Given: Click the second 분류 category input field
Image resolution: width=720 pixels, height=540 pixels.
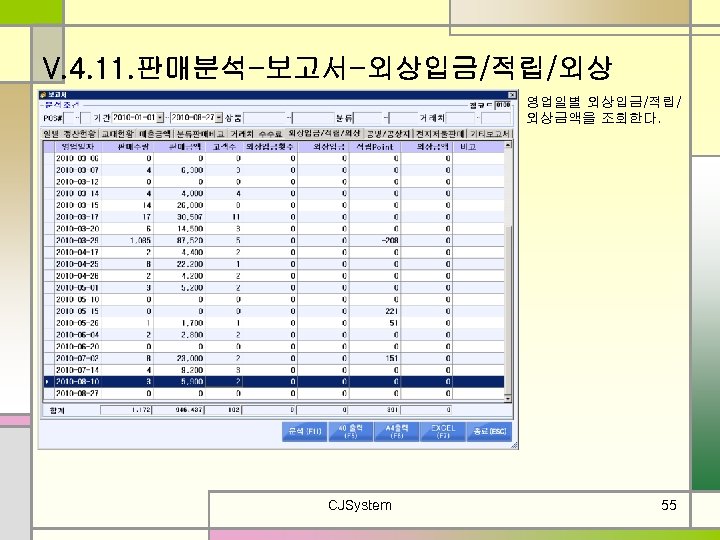Looking at the screenshot, I should point(403,118).
